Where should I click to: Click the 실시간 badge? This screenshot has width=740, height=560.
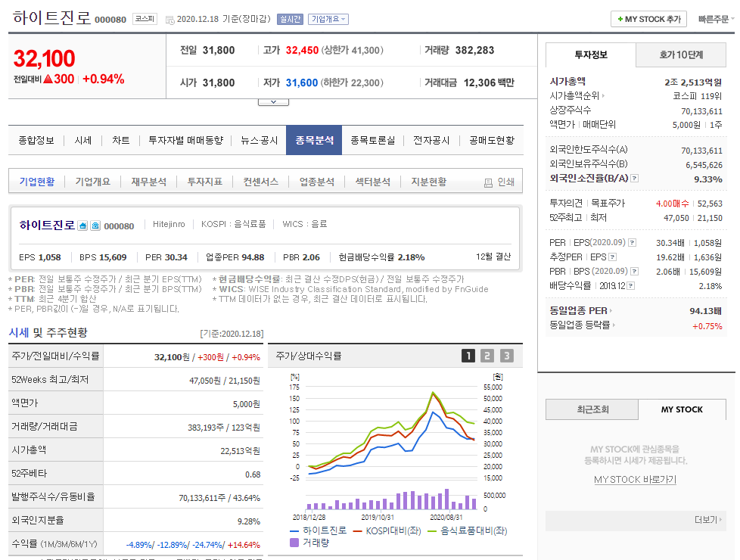[x=291, y=20]
